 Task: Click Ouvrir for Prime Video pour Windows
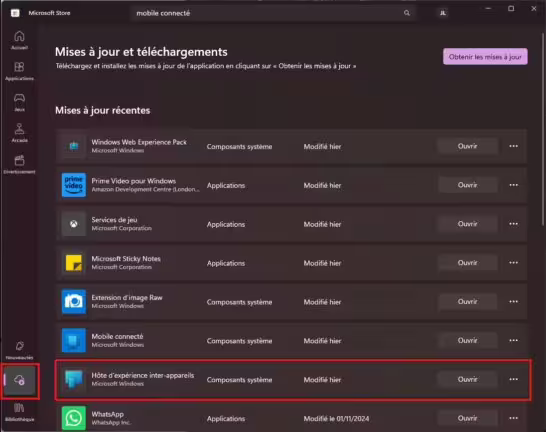(x=468, y=185)
